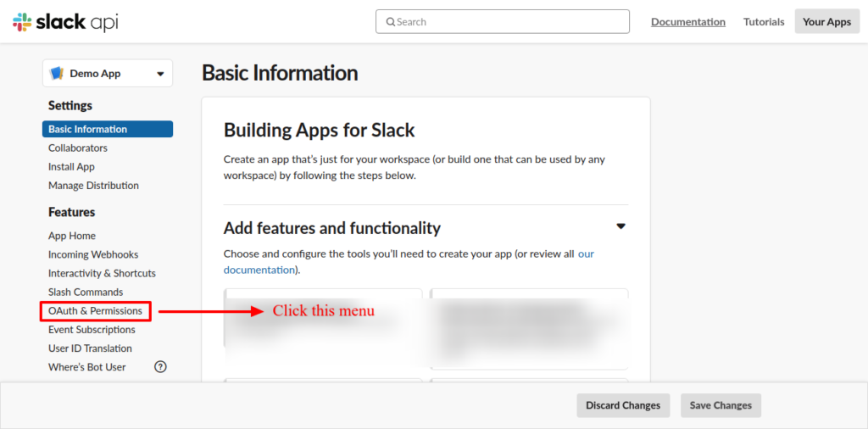The height and width of the screenshot is (429, 868).
Task: Click the Discard Changes button
Action: pyautogui.click(x=623, y=405)
